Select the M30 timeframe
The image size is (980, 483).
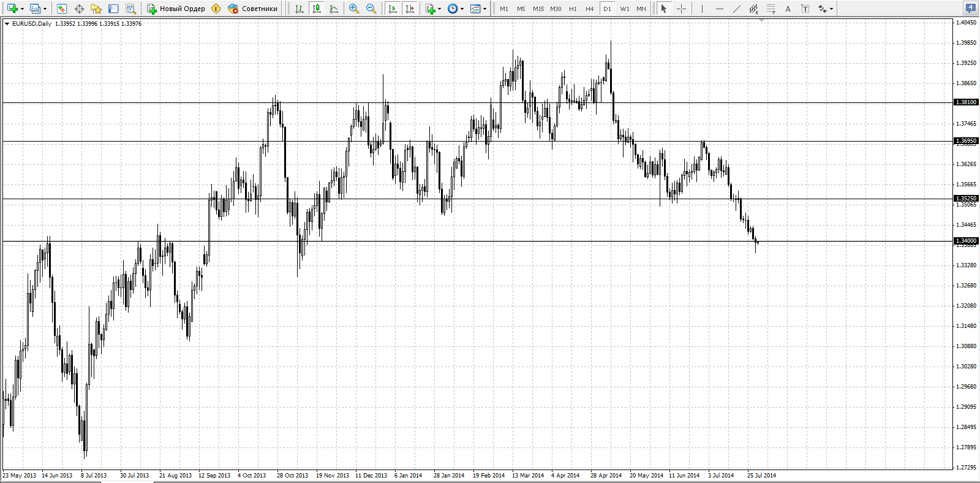click(556, 9)
